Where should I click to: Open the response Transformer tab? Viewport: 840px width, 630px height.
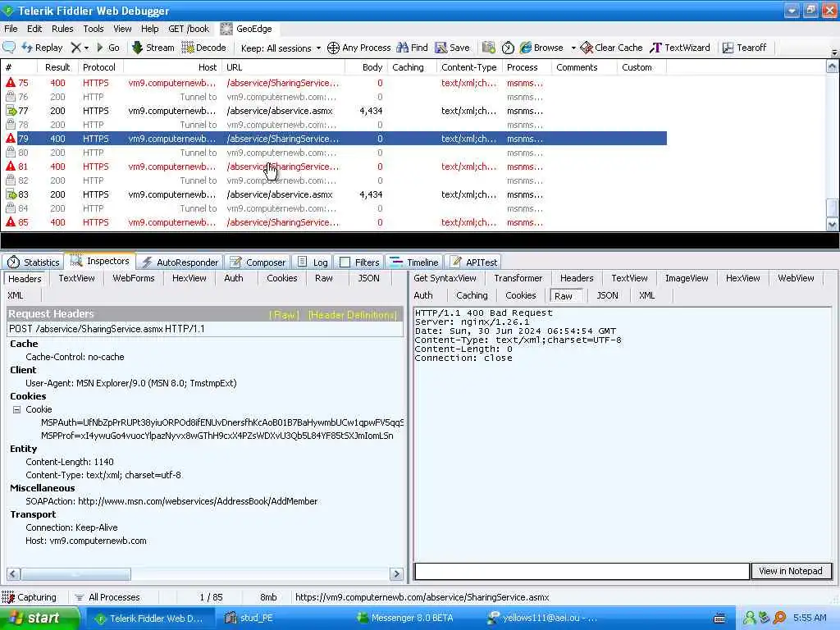[x=518, y=278]
